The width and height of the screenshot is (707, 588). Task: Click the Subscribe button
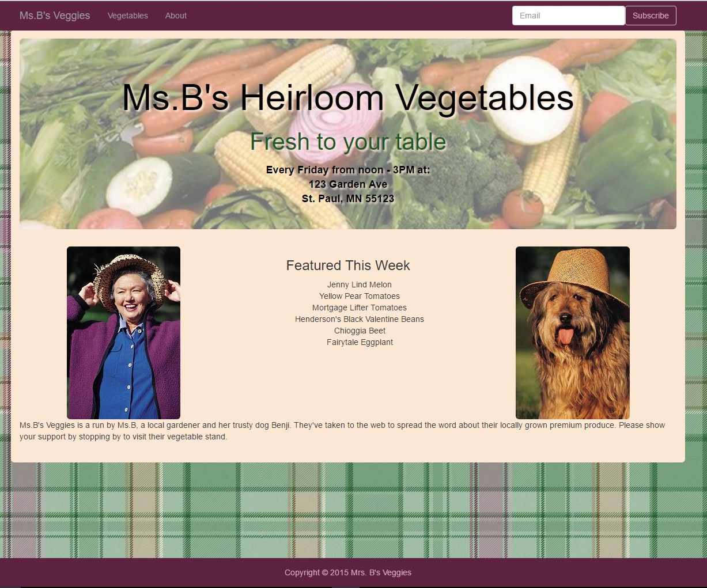point(650,16)
